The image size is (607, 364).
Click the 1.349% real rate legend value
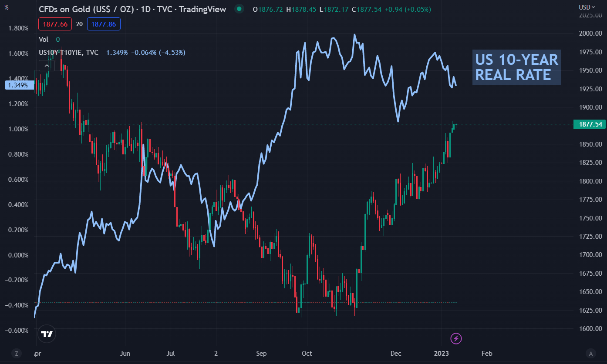click(117, 53)
